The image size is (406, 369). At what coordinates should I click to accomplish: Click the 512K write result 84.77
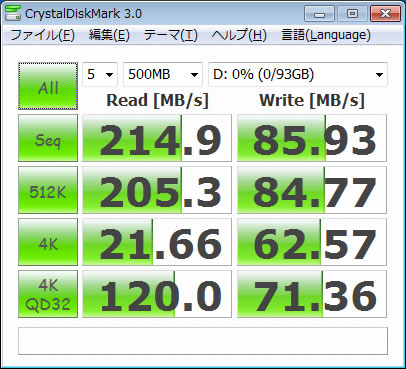point(312,190)
